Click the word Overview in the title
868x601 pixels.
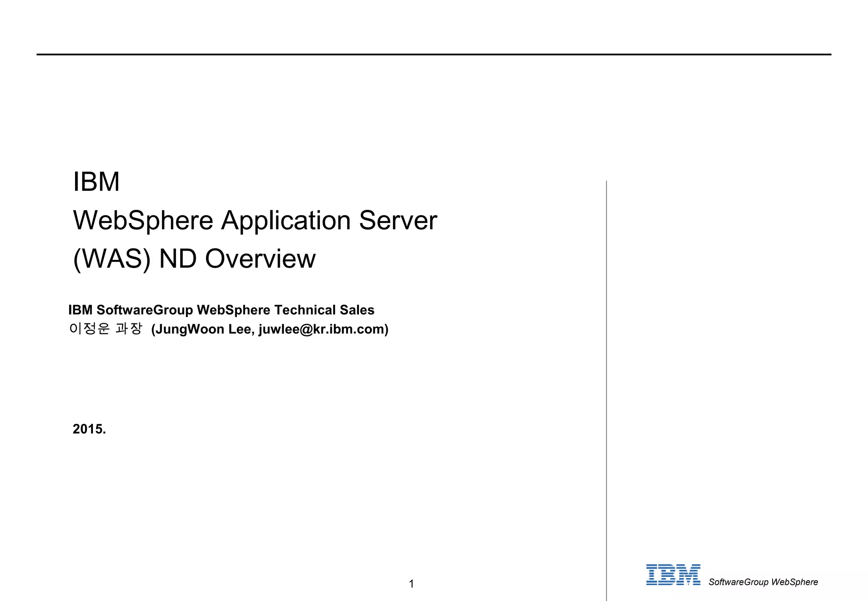(260, 259)
